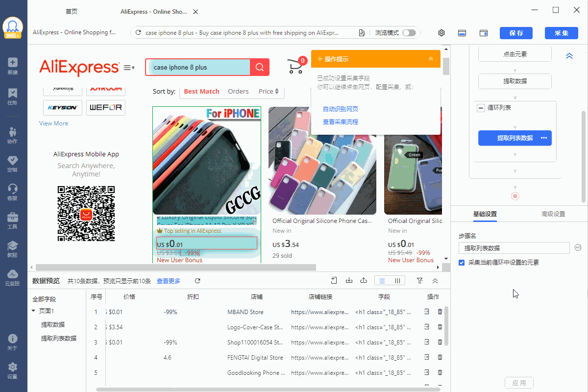588x392 pixels.
Task: Open the AliExpress shopping cart
Action: click(x=296, y=66)
